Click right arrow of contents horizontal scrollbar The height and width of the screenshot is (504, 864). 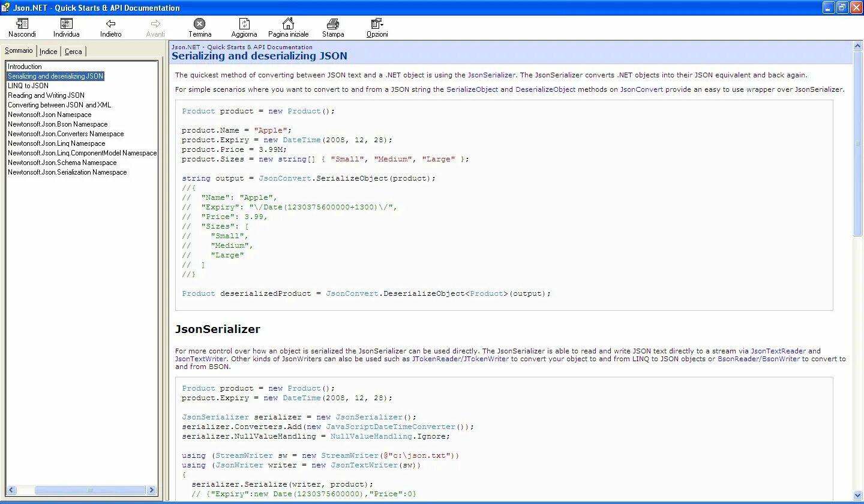click(x=152, y=490)
